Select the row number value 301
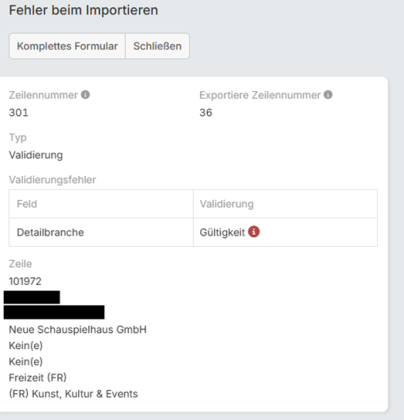Screen dimensions: 404x420 pyautogui.click(x=19, y=113)
